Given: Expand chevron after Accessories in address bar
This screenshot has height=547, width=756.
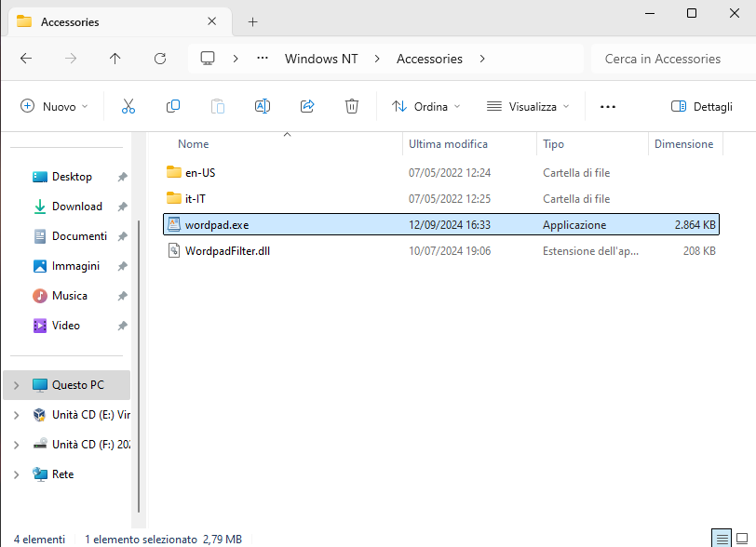Looking at the screenshot, I should [482, 59].
